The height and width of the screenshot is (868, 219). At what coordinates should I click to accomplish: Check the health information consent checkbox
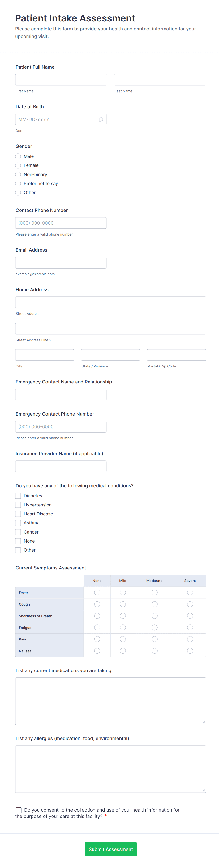click(x=18, y=810)
